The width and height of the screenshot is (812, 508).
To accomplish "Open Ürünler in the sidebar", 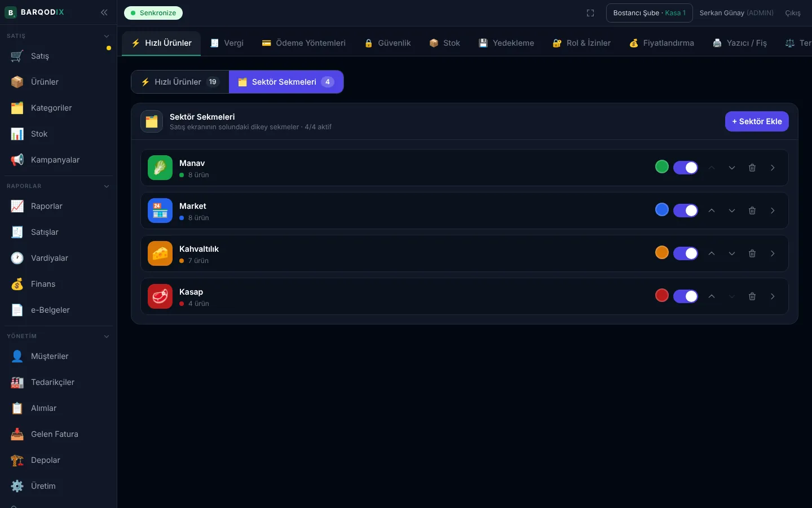I will (x=59, y=82).
